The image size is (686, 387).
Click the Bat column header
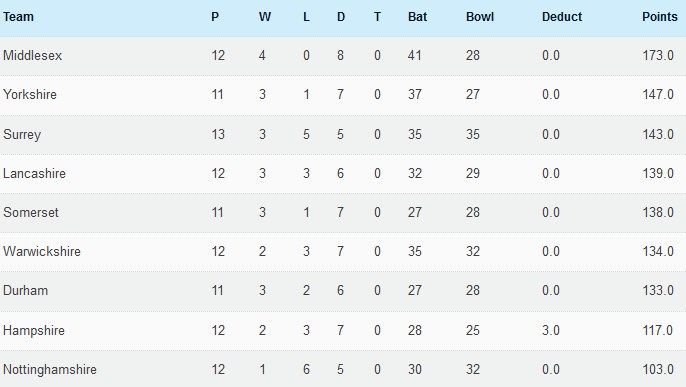pos(417,17)
